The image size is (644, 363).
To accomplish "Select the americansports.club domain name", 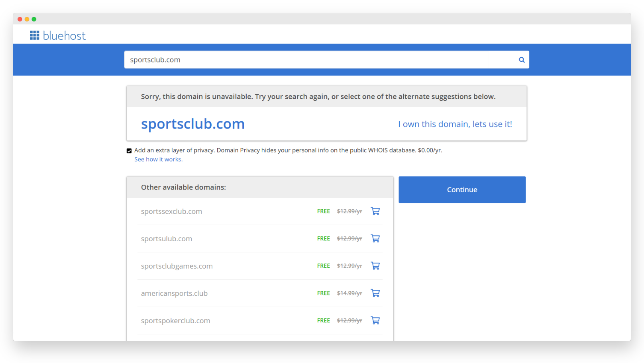I will click(x=174, y=293).
